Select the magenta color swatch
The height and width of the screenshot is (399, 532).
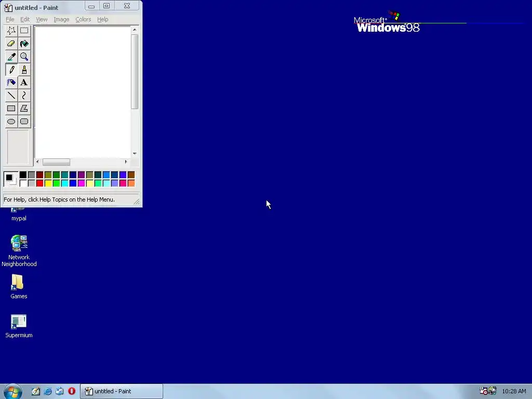(x=82, y=183)
